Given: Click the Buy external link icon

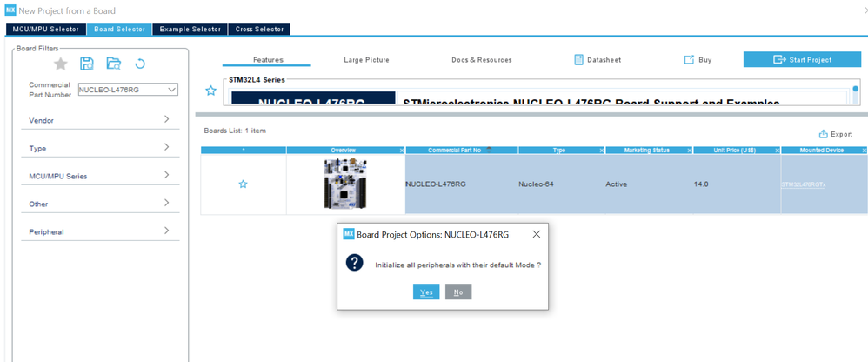Looking at the screenshot, I should pyautogui.click(x=689, y=60).
